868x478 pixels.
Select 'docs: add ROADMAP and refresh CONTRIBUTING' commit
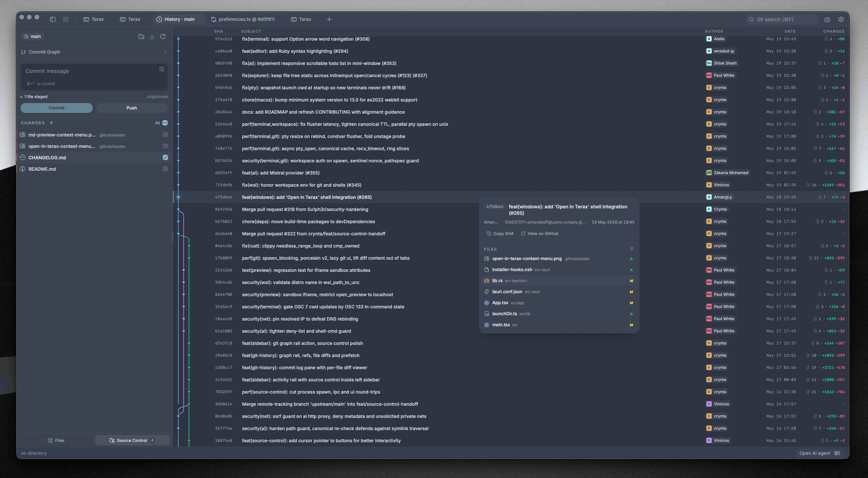(x=510, y=112)
